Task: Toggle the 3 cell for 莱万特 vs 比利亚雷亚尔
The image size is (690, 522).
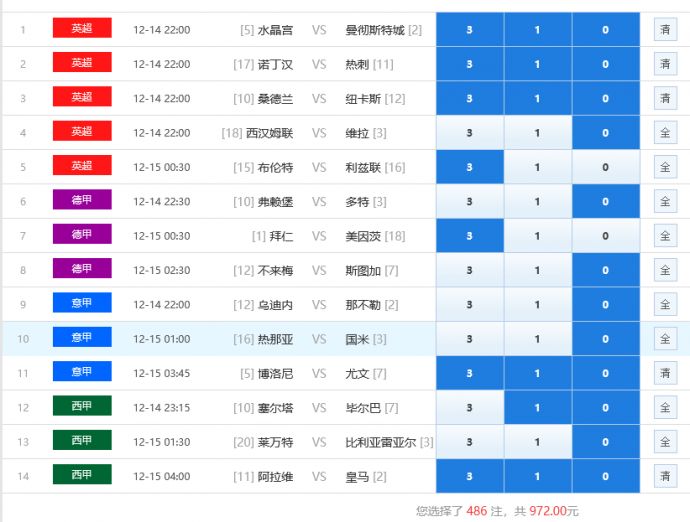Action: [470, 442]
